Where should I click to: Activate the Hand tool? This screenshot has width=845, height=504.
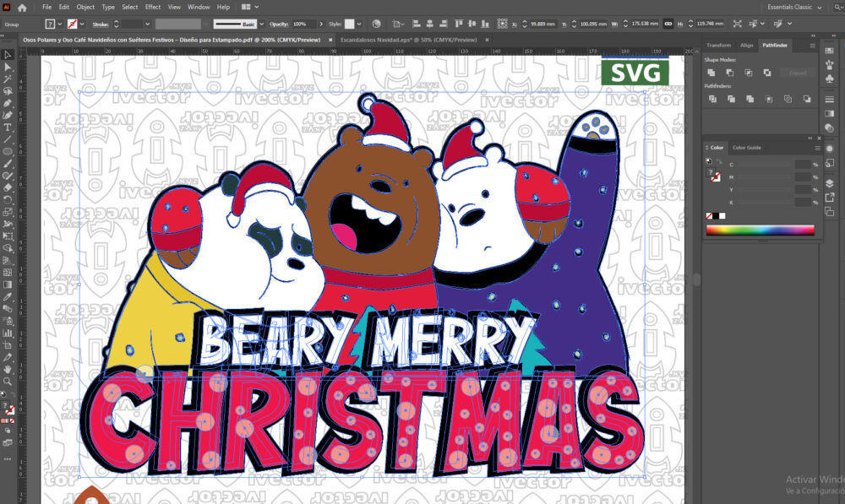coord(8,370)
